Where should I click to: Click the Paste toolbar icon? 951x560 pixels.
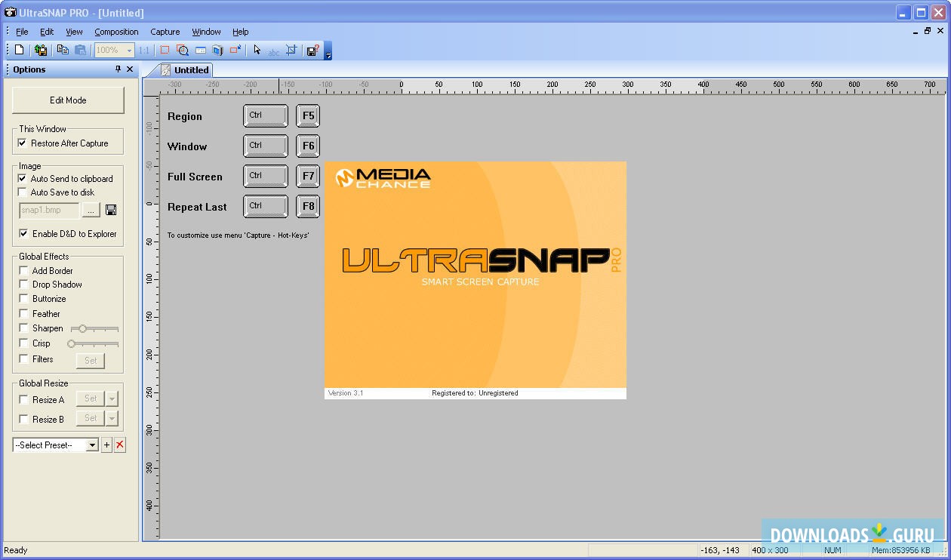click(x=82, y=50)
